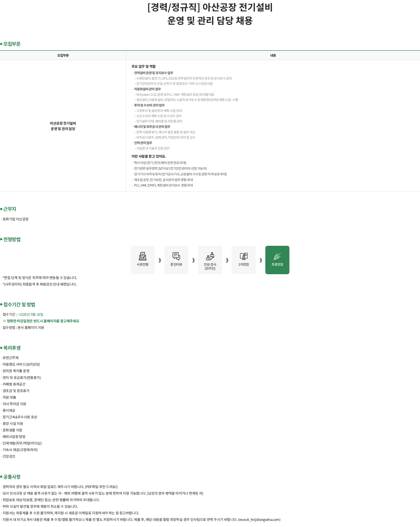Click the 건강검진 benefit item
This screenshot has width=420, height=527.
tap(9, 456)
